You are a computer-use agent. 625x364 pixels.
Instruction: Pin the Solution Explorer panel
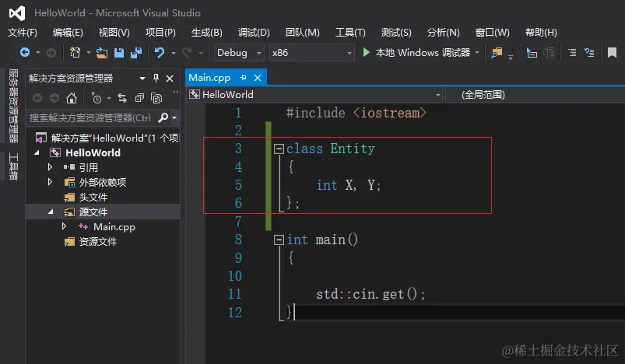156,78
